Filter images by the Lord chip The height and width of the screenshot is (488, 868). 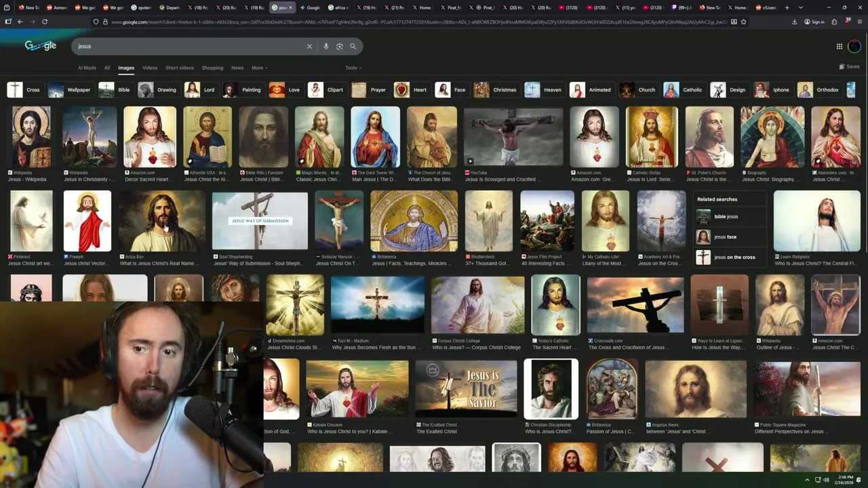click(x=201, y=89)
